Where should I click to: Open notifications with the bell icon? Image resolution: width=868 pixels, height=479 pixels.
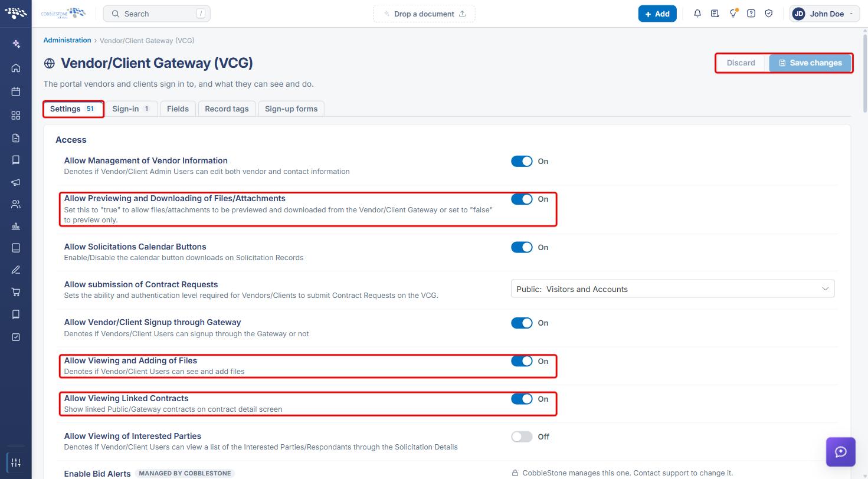point(697,14)
